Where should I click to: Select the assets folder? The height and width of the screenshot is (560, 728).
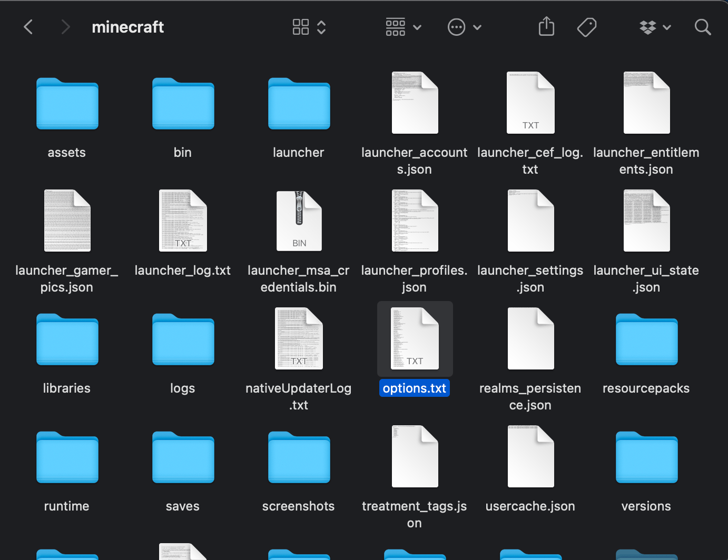click(x=67, y=103)
